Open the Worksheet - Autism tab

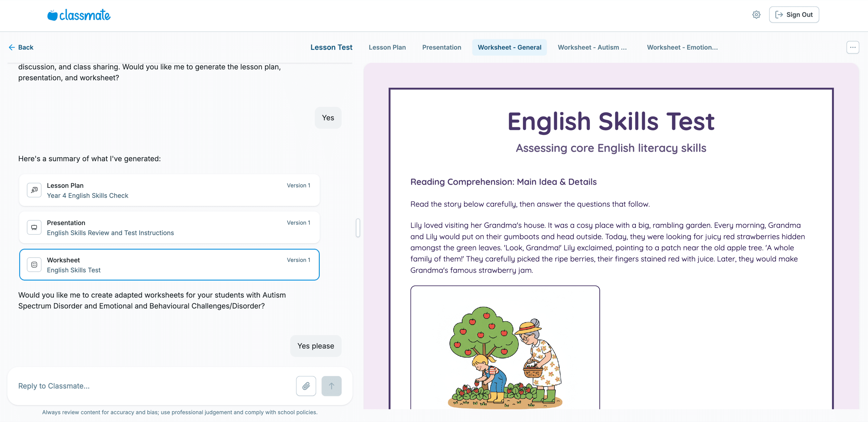pos(592,47)
